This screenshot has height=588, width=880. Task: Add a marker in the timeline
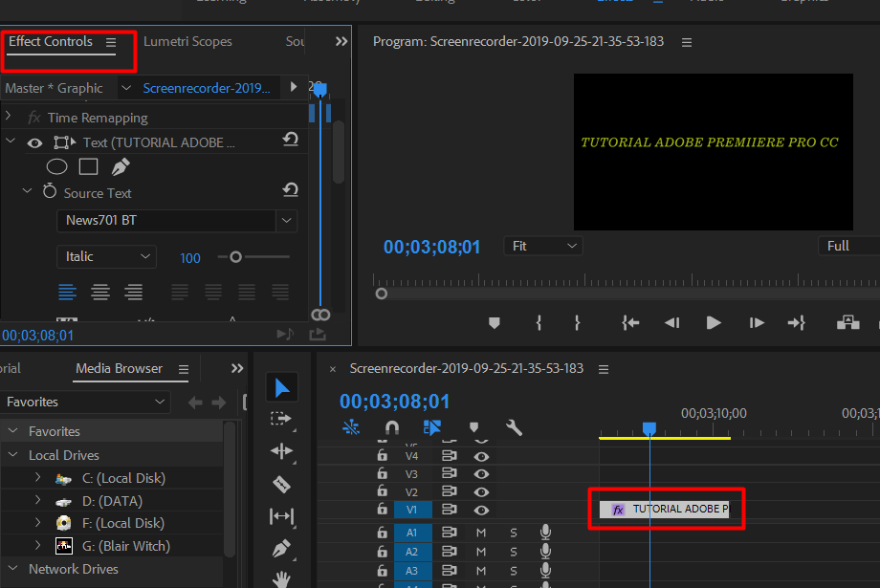click(473, 427)
